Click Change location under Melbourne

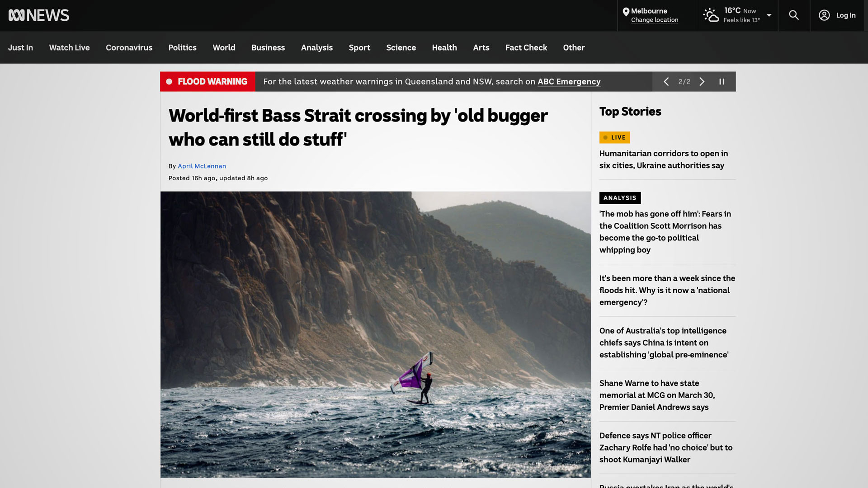click(655, 20)
